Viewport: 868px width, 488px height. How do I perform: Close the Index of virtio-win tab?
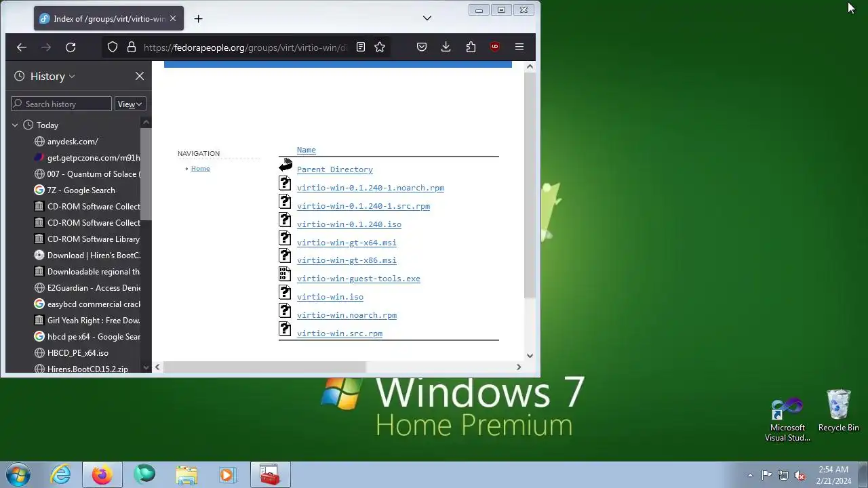[172, 19]
